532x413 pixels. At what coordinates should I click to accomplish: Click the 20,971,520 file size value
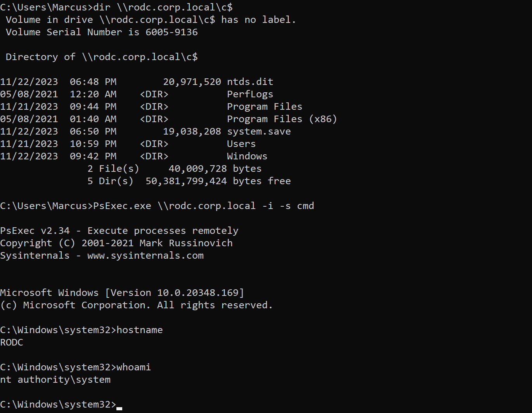(192, 82)
